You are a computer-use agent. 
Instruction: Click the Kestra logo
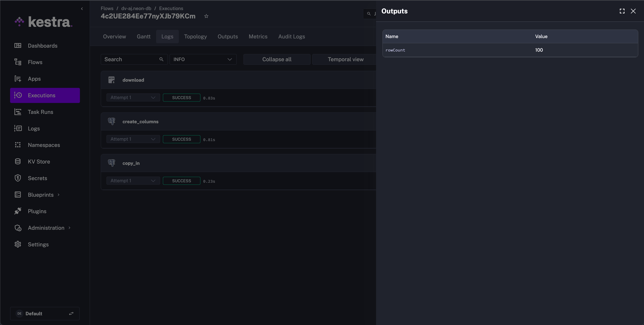(43, 22)
